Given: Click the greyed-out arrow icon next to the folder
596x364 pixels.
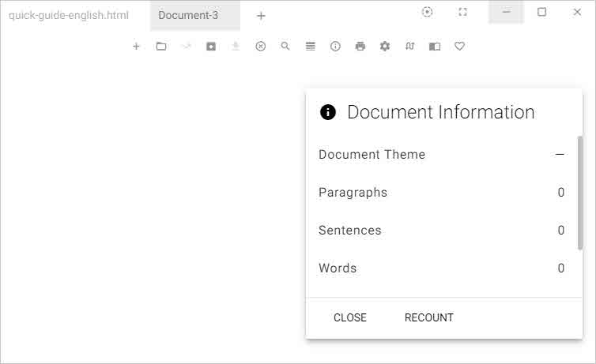Looking at the screenshot, I should click(186, 47).
